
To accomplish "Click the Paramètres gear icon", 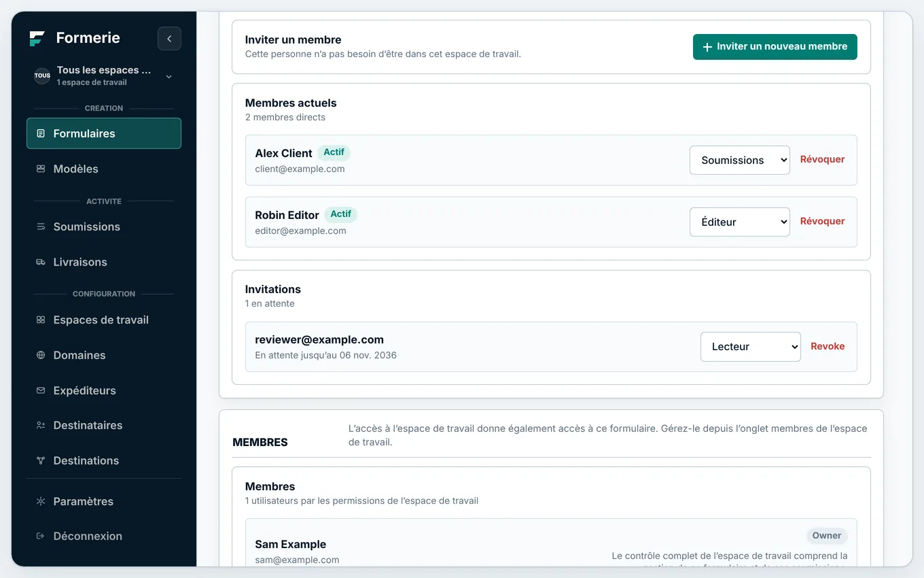I will click(41, 501).
